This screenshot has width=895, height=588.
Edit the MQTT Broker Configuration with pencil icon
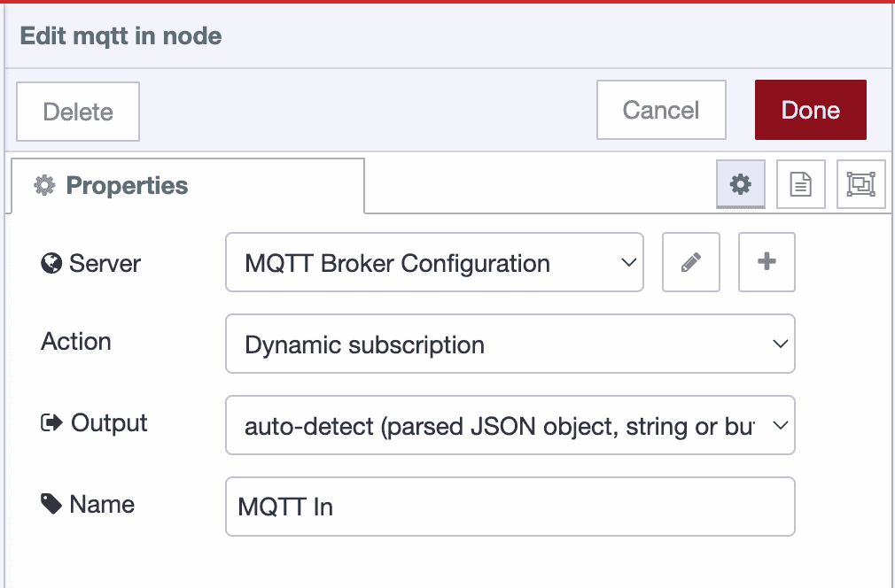[x=690, y=262]
